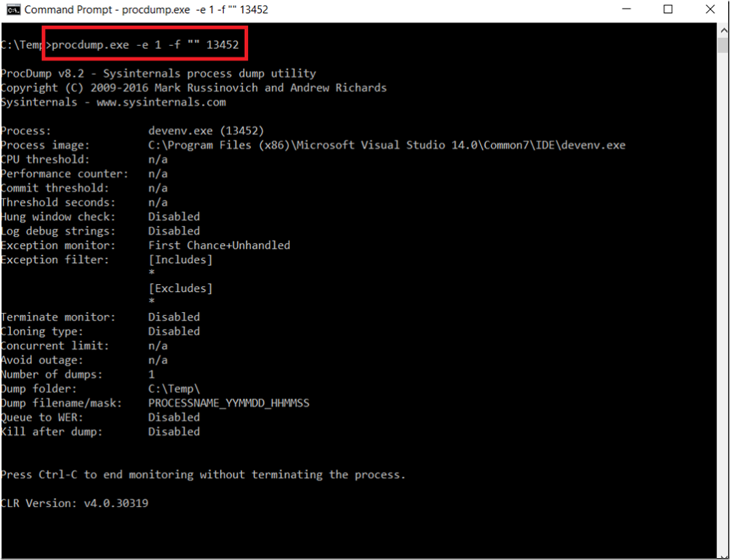Click the ProcDump v8.2 header line
The width and height of the screenshot is (730, 560).
159,73
